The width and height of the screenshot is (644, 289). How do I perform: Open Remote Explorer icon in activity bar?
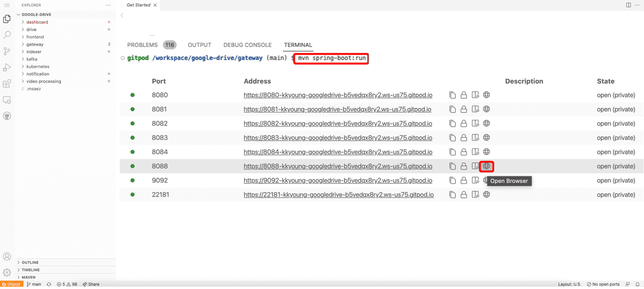point(7,100)
